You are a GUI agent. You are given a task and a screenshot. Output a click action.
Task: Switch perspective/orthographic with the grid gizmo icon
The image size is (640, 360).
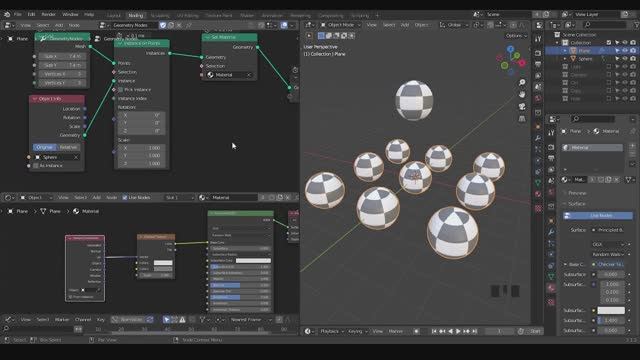click(x=522, y=119)
